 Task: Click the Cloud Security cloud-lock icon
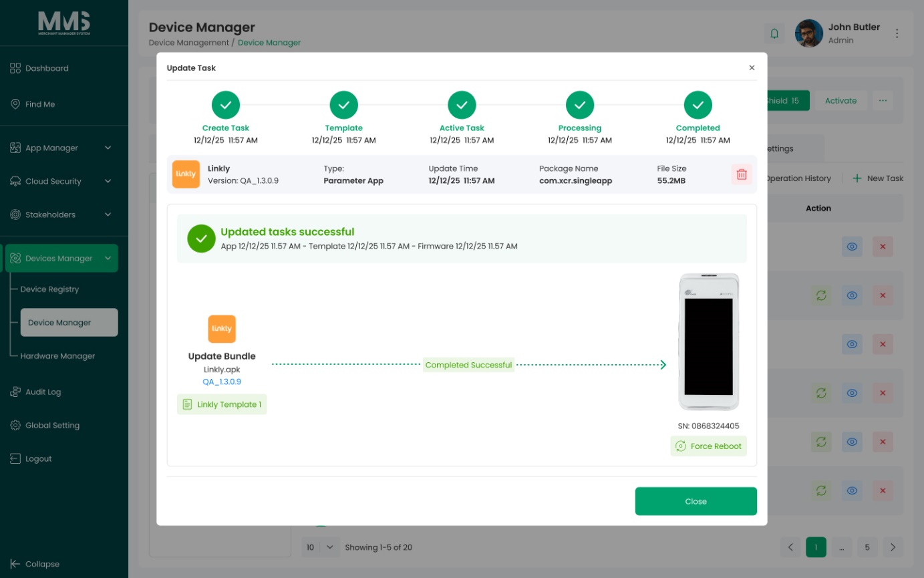pos(15,181)
